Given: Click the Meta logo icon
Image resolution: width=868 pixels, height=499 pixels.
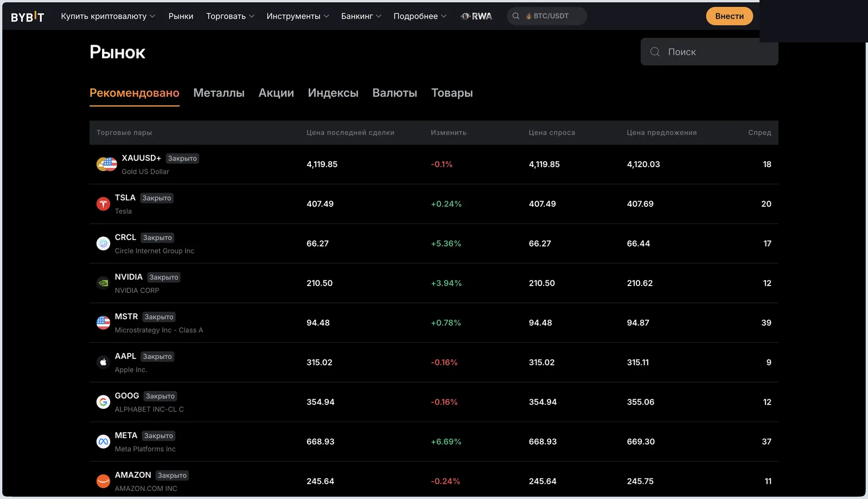Looking at the screenshot, I should point(103,441).
